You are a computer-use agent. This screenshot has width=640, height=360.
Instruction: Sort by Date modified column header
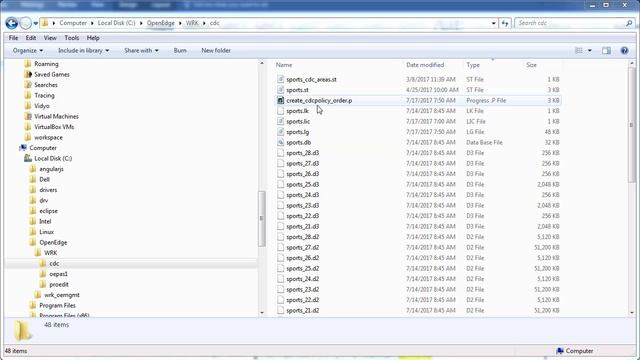coord(425,65)
